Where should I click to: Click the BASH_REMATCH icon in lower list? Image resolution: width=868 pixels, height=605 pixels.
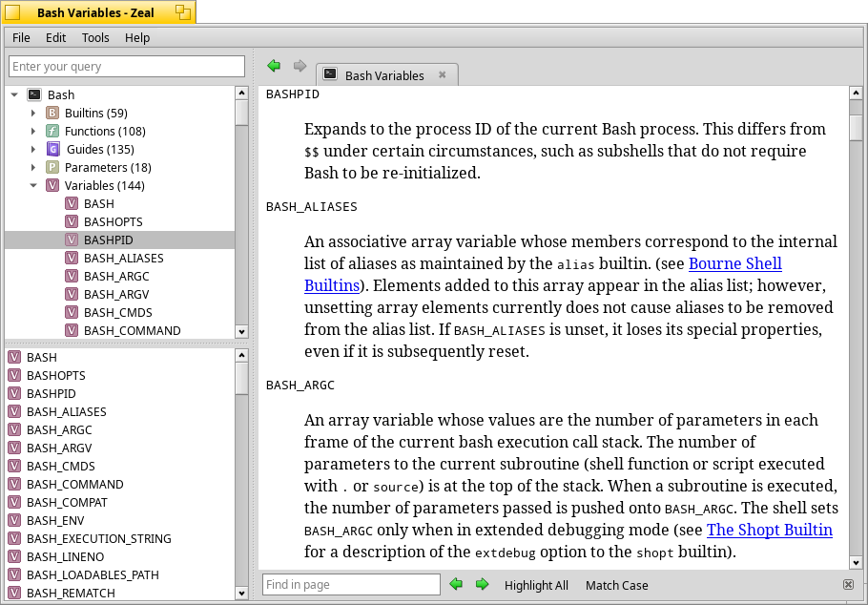[x=14, y=593]
